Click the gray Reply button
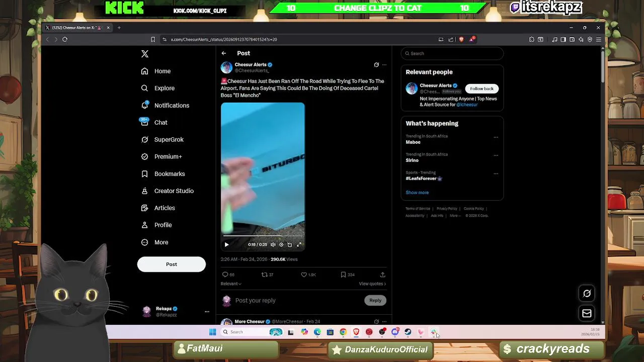Screen dimensions: 644x362 pos(375,300)
